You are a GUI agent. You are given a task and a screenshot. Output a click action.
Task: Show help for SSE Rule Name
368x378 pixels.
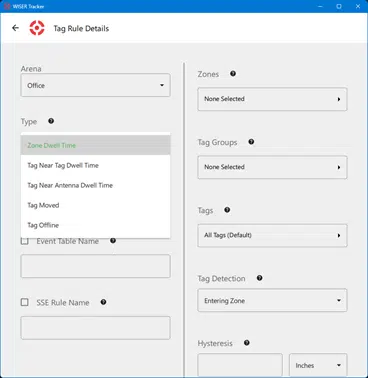(x=103, y=302)
